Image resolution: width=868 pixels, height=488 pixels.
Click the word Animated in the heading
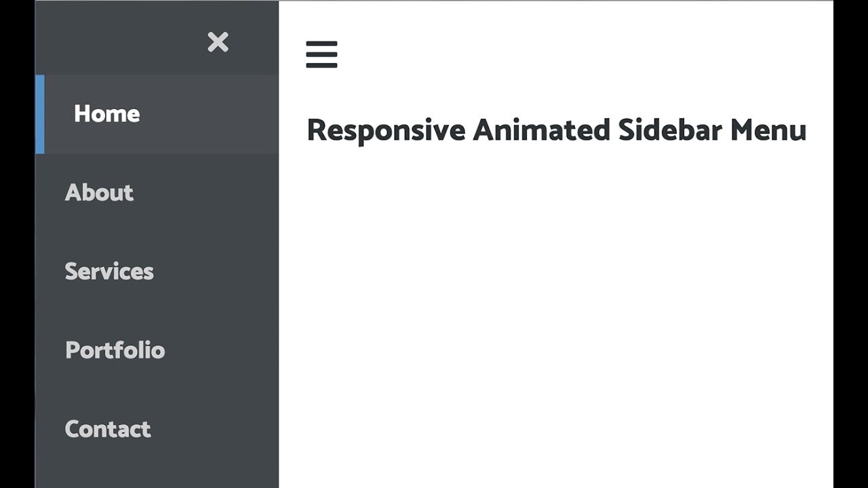541,130
